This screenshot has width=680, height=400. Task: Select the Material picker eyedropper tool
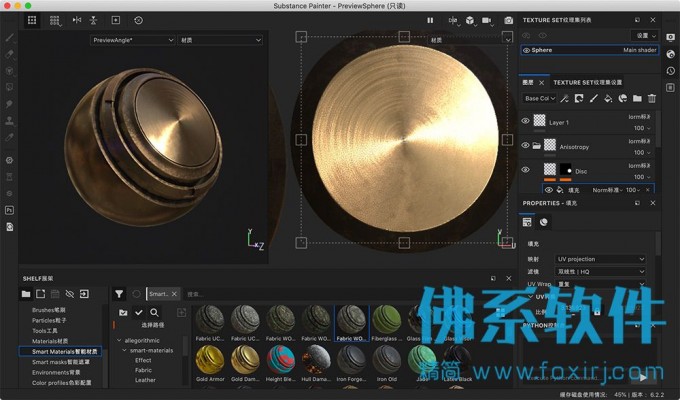(10, 137)
